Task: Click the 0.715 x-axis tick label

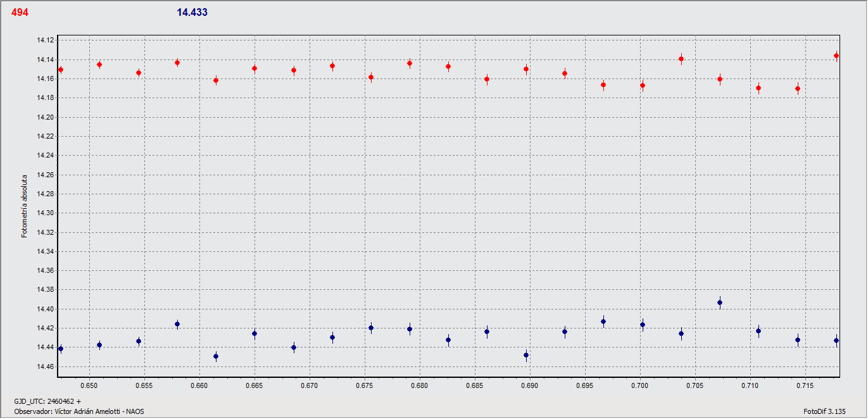Action: [805, 385]
